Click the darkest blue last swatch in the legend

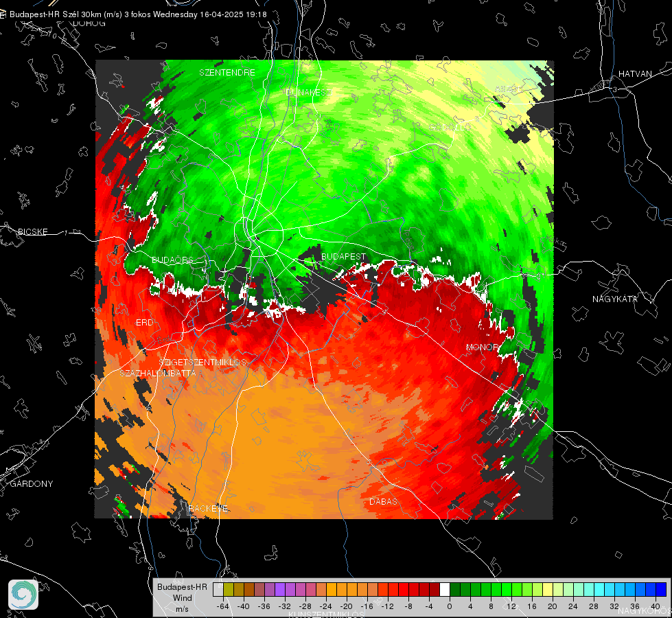[661, 590]
